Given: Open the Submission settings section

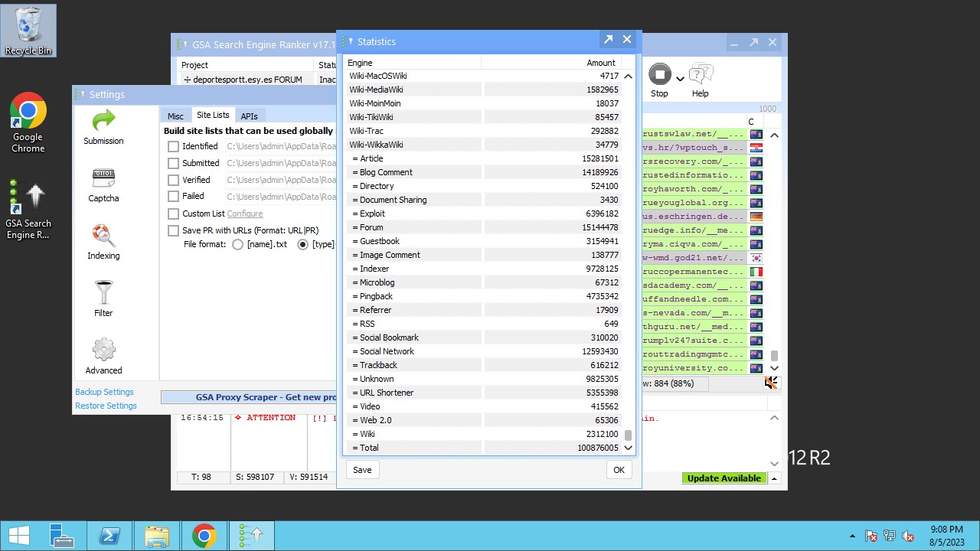Looking at the screenshot, I should coord(103,127).
